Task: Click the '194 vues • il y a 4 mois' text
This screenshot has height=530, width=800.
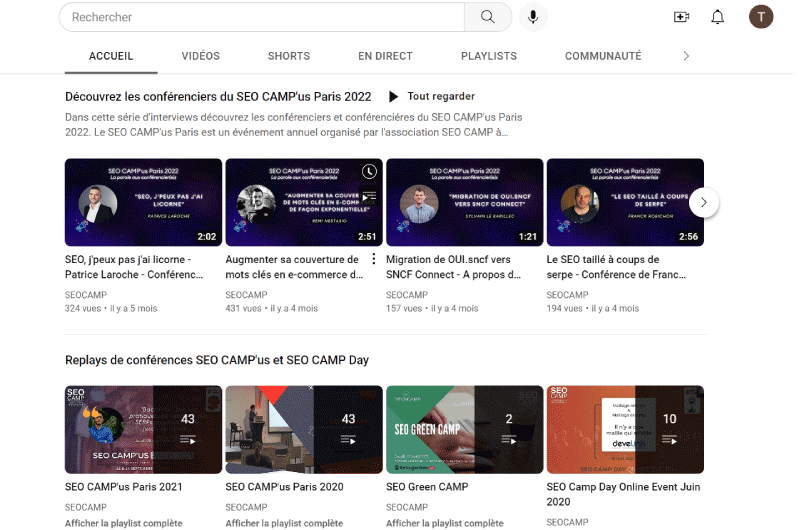Action: click(x=593, y=309)
